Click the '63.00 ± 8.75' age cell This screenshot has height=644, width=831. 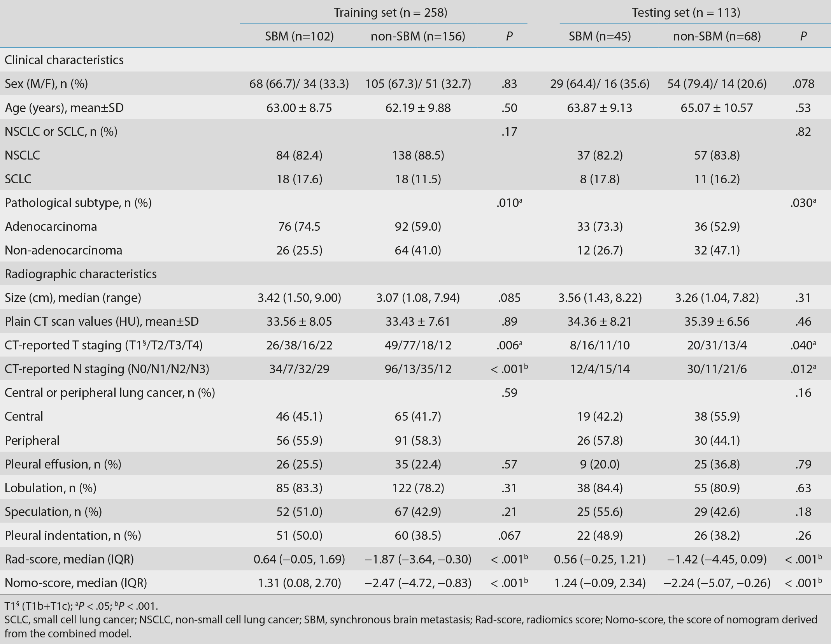coord(299,108)
